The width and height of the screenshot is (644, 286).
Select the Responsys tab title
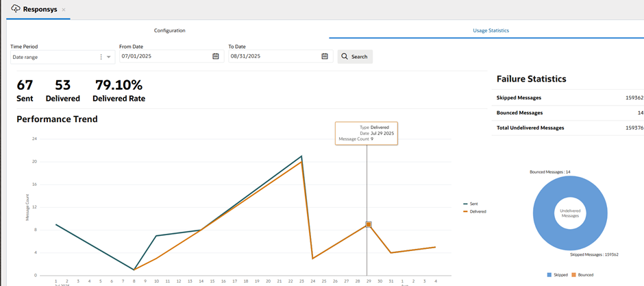point(40,9)
